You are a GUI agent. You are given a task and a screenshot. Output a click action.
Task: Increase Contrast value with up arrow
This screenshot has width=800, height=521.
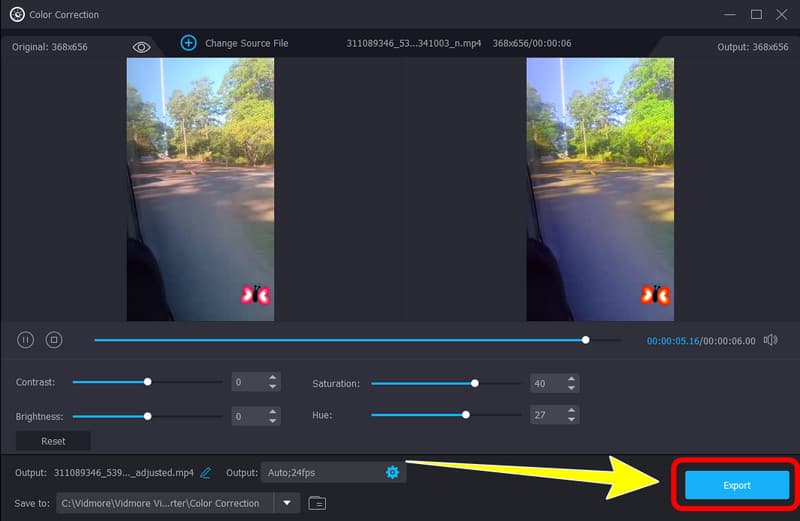pos(273,378)
